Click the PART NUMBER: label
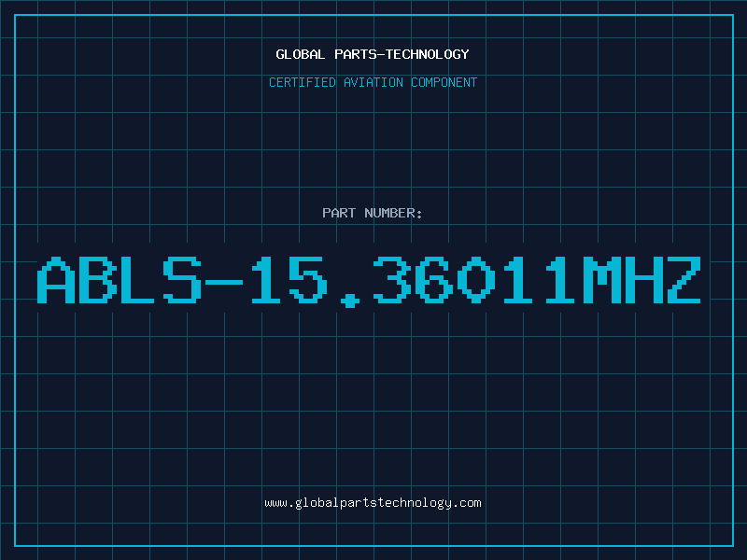 (373, 213)
